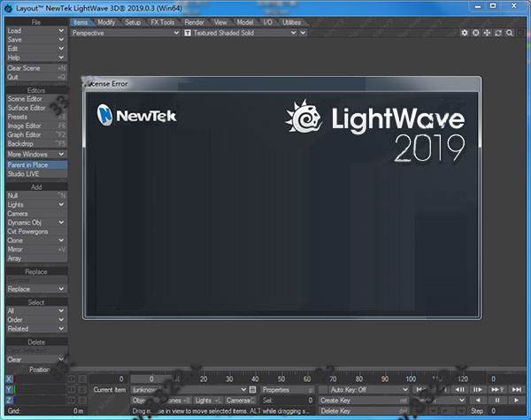Open the Textured Shaded Solid dropdown
Viewport: 531px width, 420px height.
point(245,33)
